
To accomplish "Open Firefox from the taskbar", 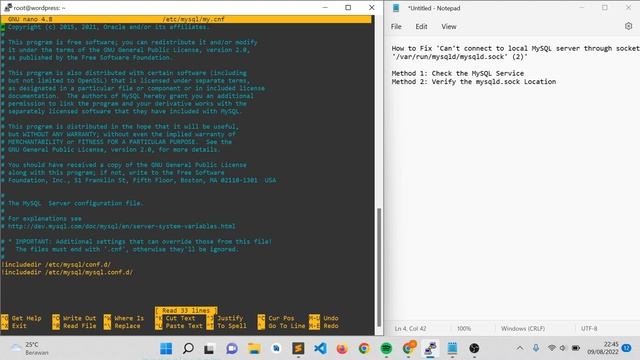I will point(342,348).
